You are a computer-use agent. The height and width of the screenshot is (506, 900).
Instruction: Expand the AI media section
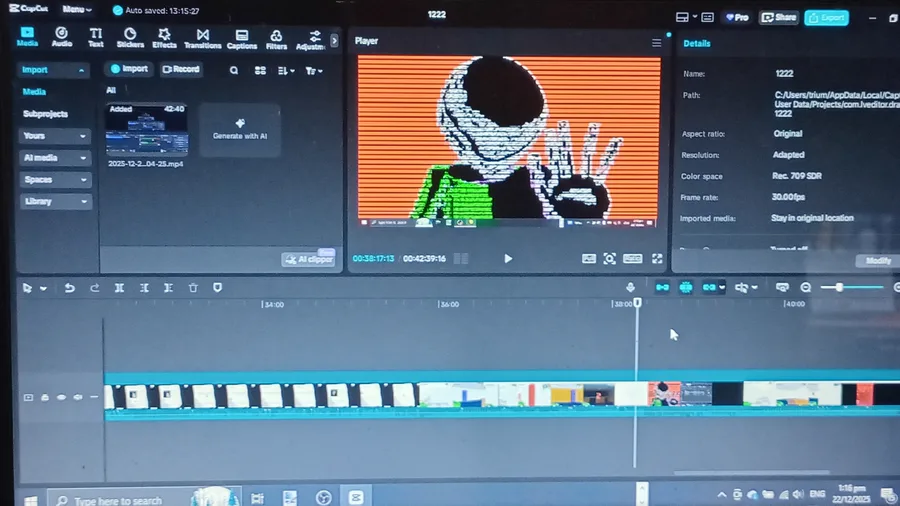55,158
